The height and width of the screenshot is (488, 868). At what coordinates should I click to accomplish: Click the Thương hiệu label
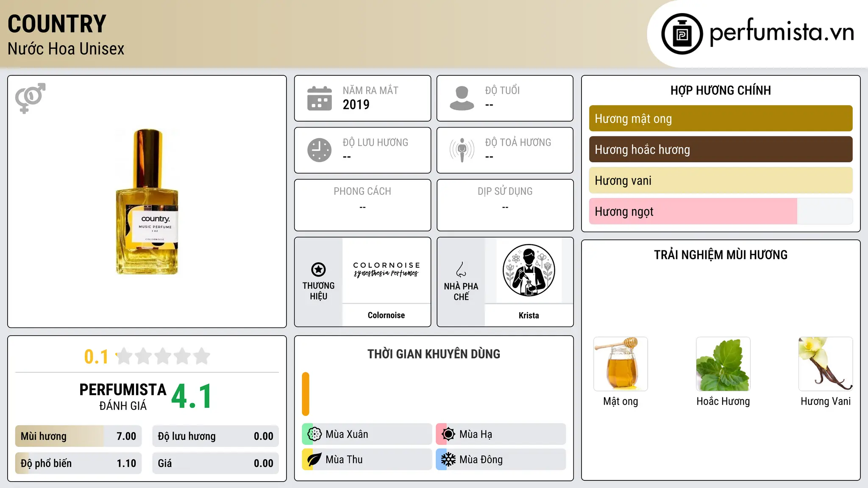pyautogui.click(x=318, y=291)
